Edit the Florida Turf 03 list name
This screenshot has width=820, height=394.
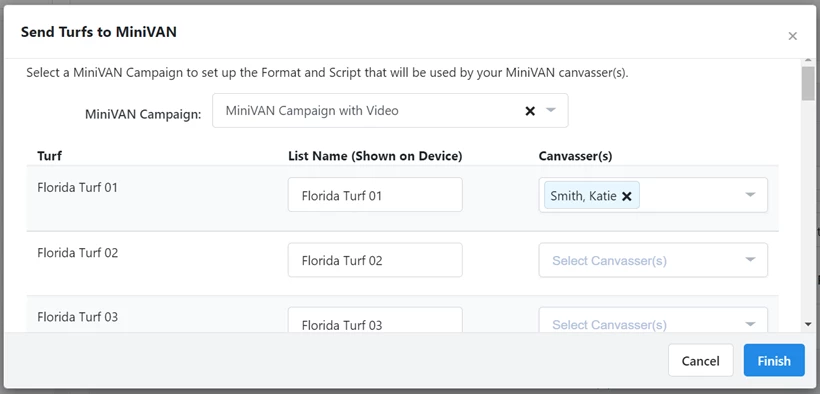(375, 320)
